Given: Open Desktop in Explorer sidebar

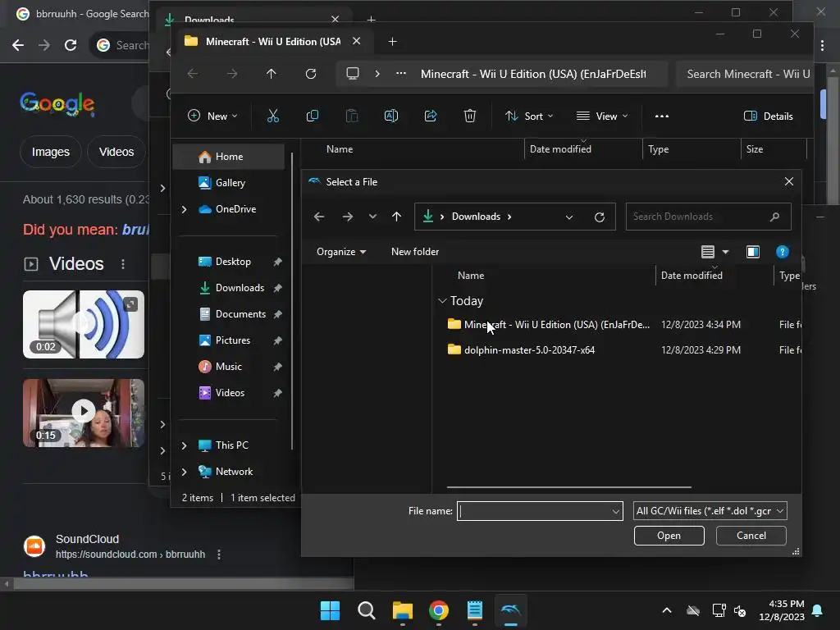Looking at the screenshot, I should pyautogui.click(x=232, y=262).
